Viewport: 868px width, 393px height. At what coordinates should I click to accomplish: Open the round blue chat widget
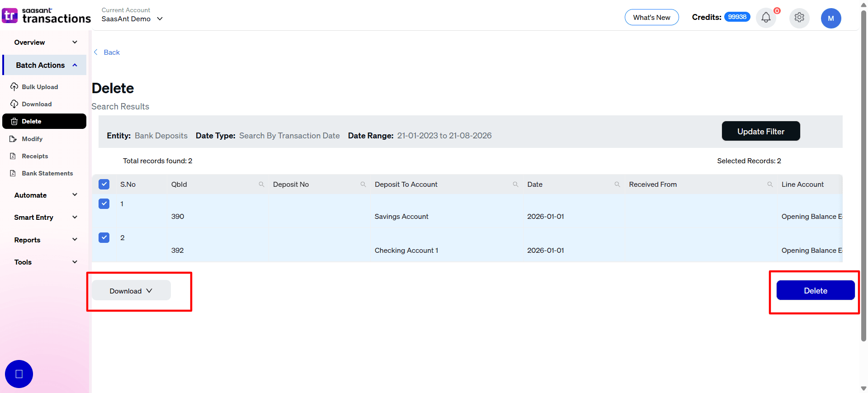click(19, 374)
